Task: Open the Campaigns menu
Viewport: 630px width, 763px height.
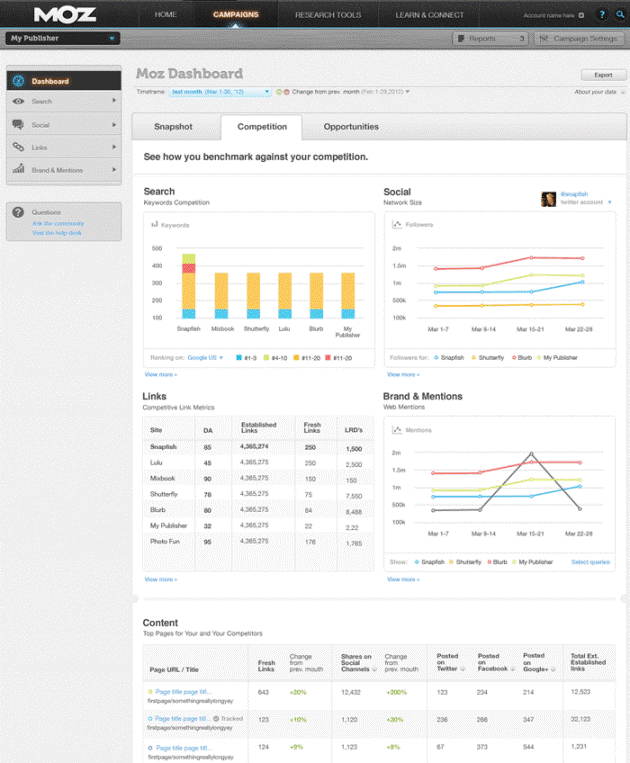Action: click(x=235, y=15)
